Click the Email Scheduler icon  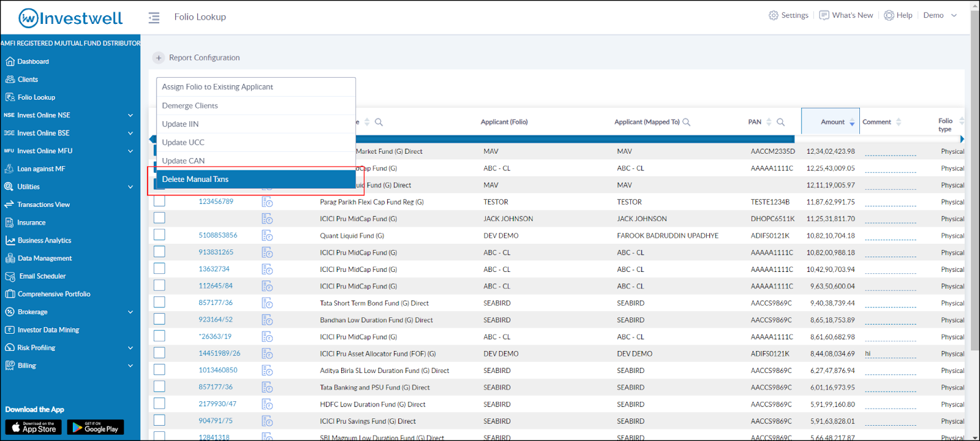(10, 277)
